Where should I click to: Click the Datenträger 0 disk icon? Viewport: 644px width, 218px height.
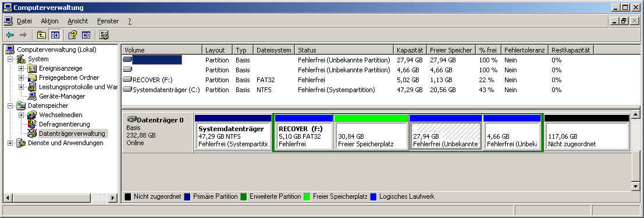point(131,120)
